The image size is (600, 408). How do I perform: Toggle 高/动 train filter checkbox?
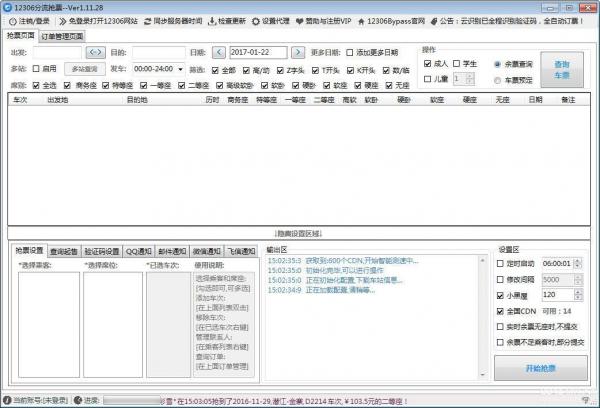246,70
